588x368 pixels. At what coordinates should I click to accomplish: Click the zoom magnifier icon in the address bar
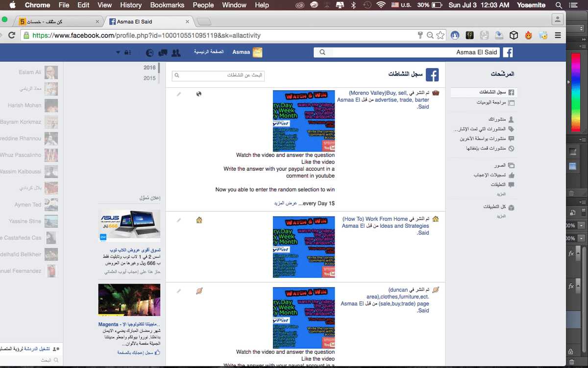click(430, 35)
